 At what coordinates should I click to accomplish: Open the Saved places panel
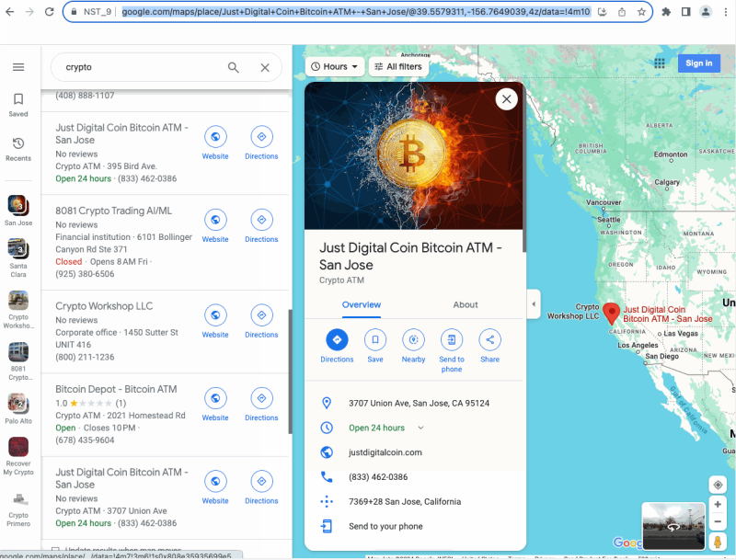18,105
